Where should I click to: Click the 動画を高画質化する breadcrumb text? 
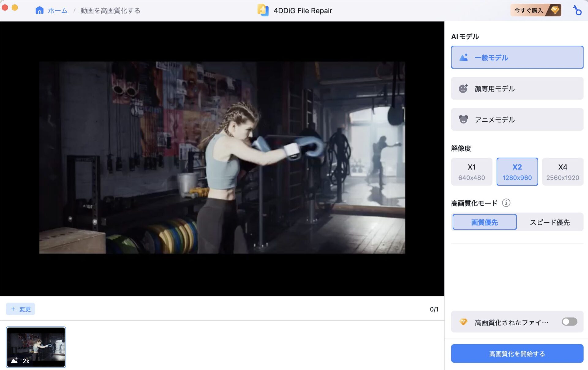coord(110,11)
